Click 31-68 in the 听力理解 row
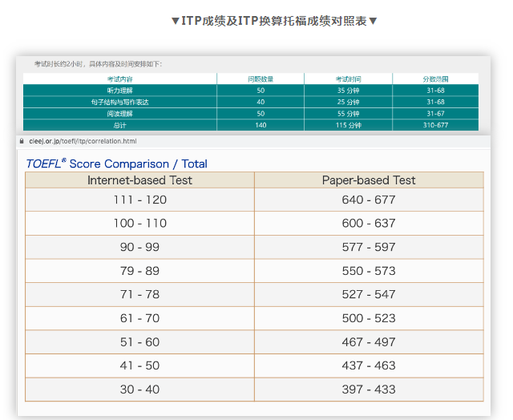The image size is (513, 420). tap(435, 91)
